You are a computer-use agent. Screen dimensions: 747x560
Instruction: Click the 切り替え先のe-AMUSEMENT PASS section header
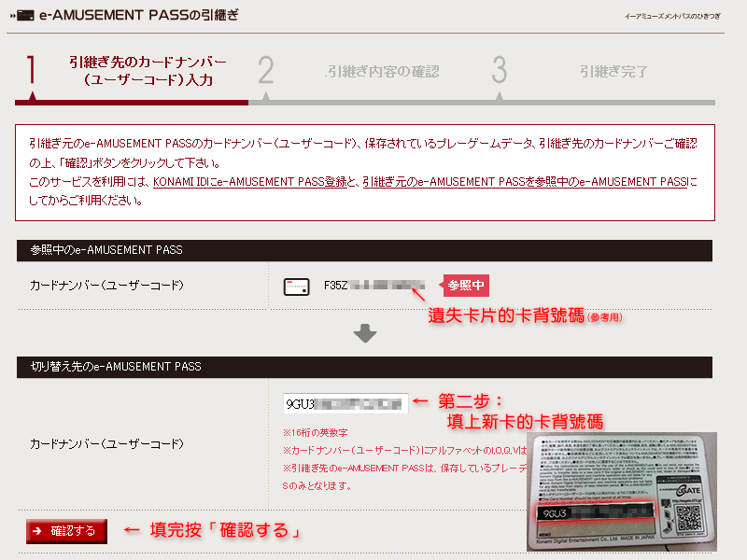coord(364,367)
